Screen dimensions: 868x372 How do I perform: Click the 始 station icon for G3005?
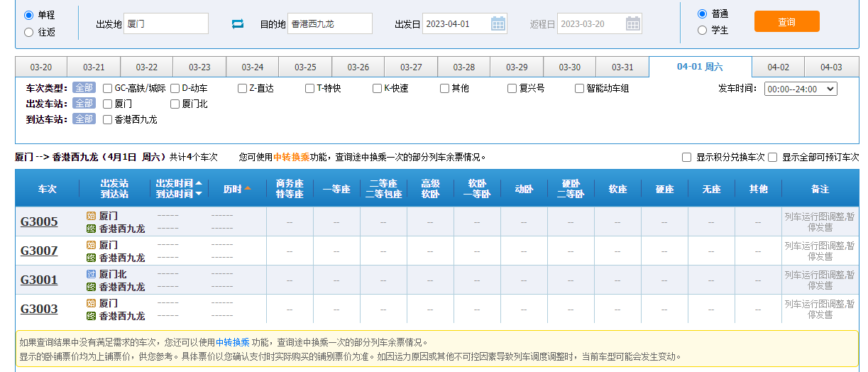91,215
